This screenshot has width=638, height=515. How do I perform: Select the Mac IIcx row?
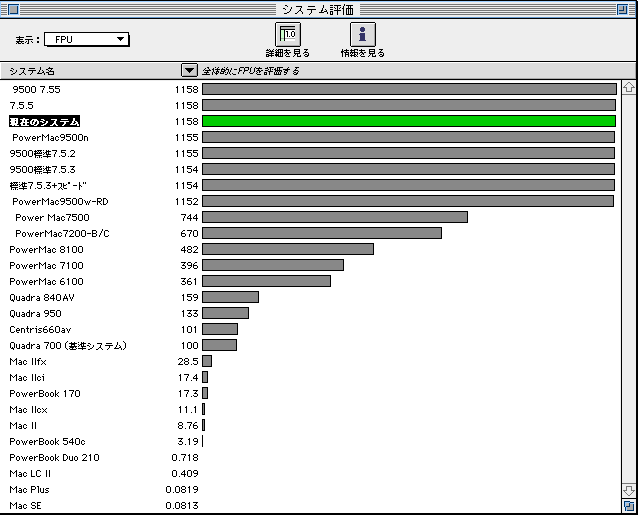tap(309, 409)
